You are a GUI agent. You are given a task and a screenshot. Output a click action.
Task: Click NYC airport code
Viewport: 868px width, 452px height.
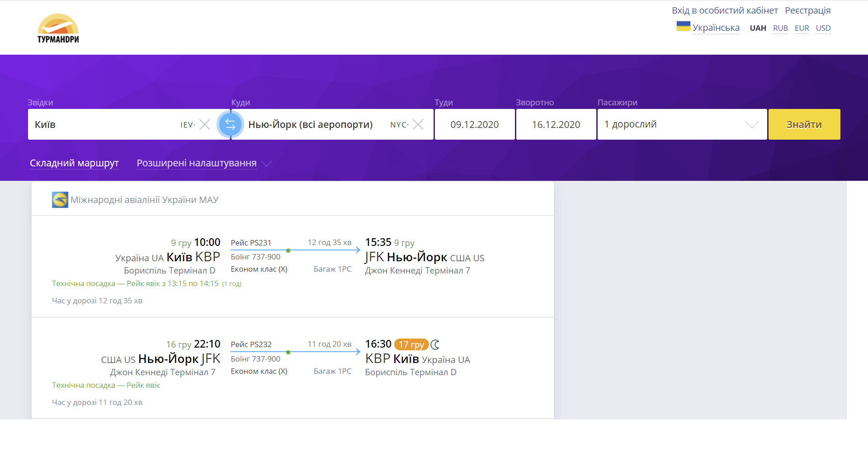(399, 125)
